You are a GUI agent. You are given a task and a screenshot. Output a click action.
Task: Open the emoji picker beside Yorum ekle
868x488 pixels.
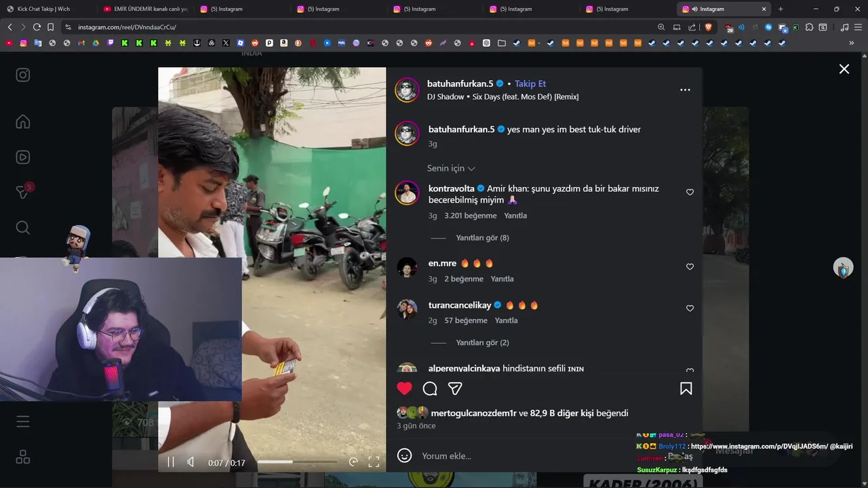[404, 455]
